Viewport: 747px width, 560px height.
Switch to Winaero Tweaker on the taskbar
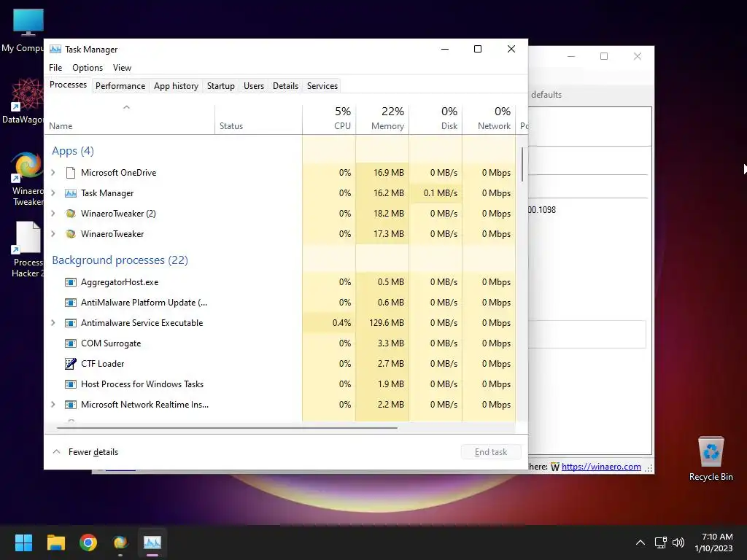(120, 542)
